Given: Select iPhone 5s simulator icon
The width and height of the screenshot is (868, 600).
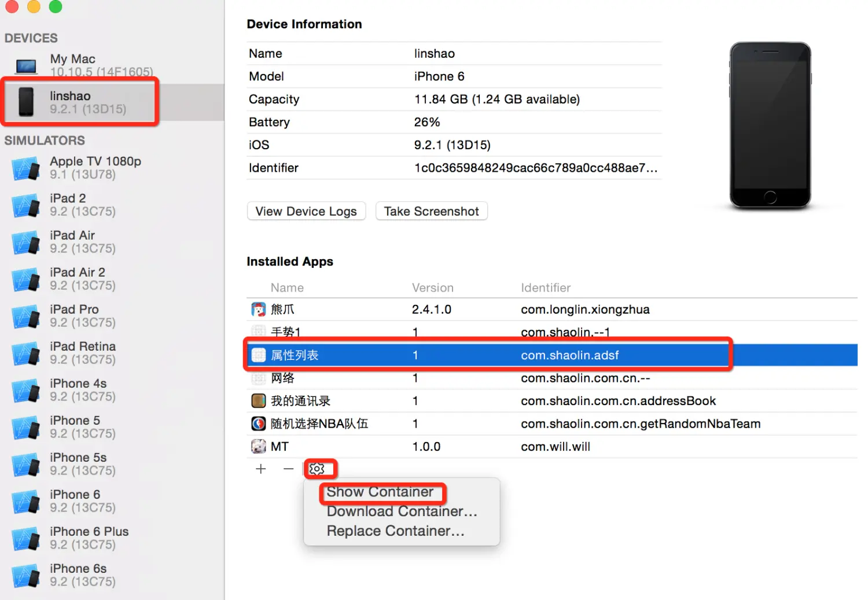Looking at the screenshot, I should tap(25, 465).
